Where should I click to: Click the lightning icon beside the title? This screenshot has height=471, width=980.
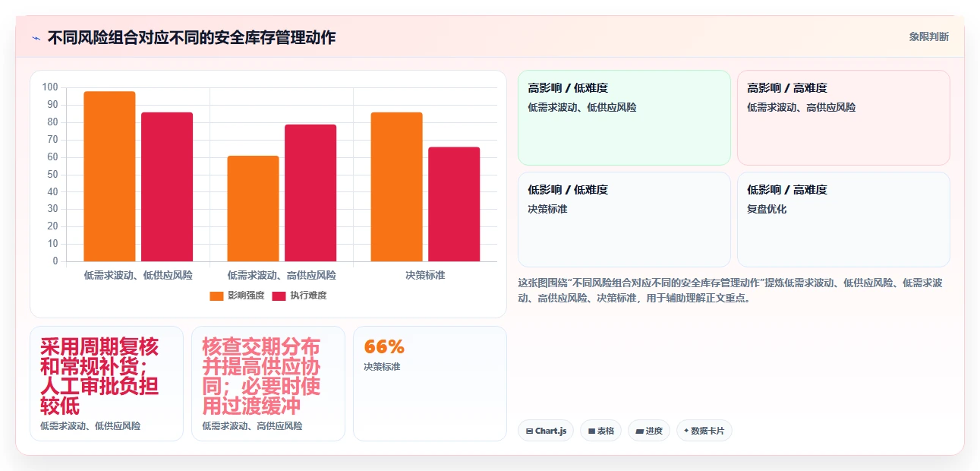point(36,38)
